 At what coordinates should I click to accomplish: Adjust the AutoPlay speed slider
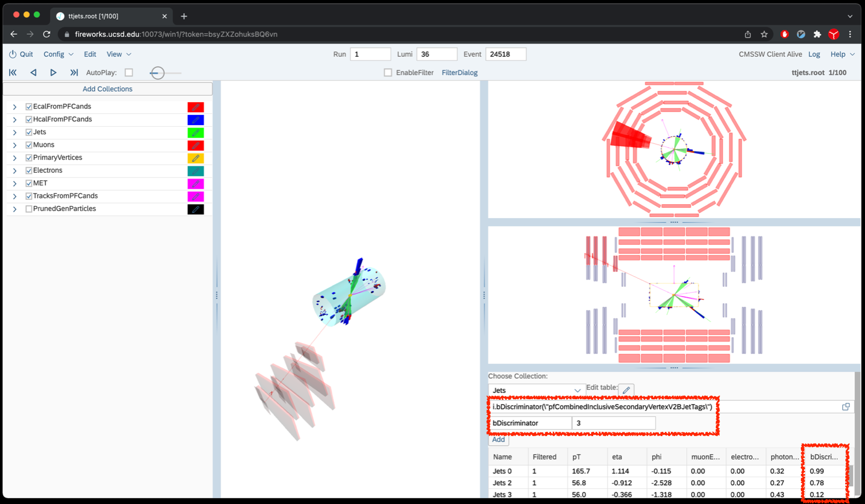(157, 73)
